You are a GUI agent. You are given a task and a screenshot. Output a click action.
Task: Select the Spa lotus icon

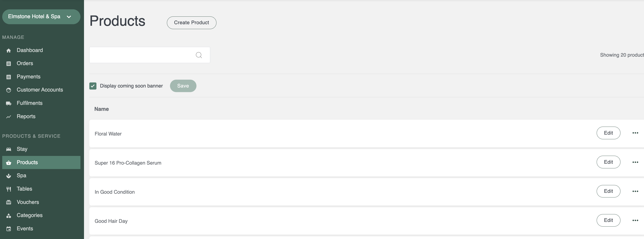[9, 176]
